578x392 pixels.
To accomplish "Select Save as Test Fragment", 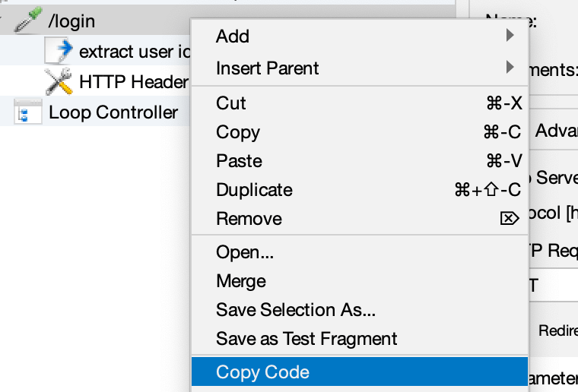I will (x=306, y=338).
